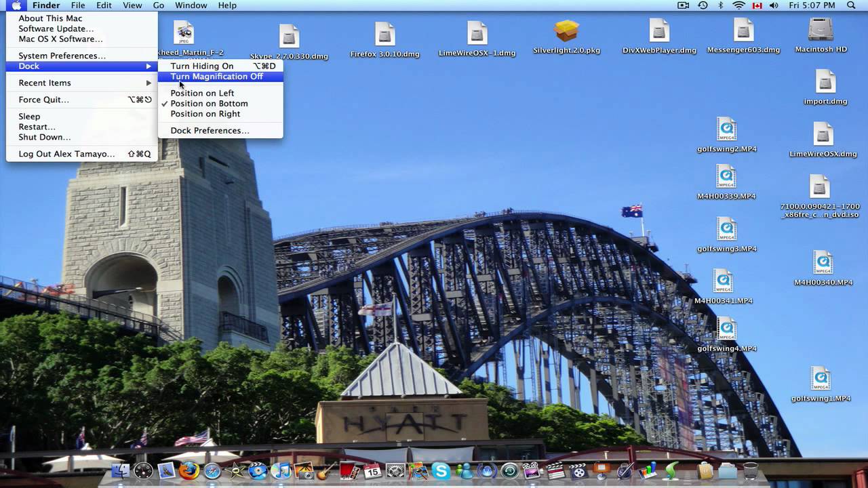Select Sleep from Apple menu
Viewport: 868px width, 488px height.
(x=82, y=117)
